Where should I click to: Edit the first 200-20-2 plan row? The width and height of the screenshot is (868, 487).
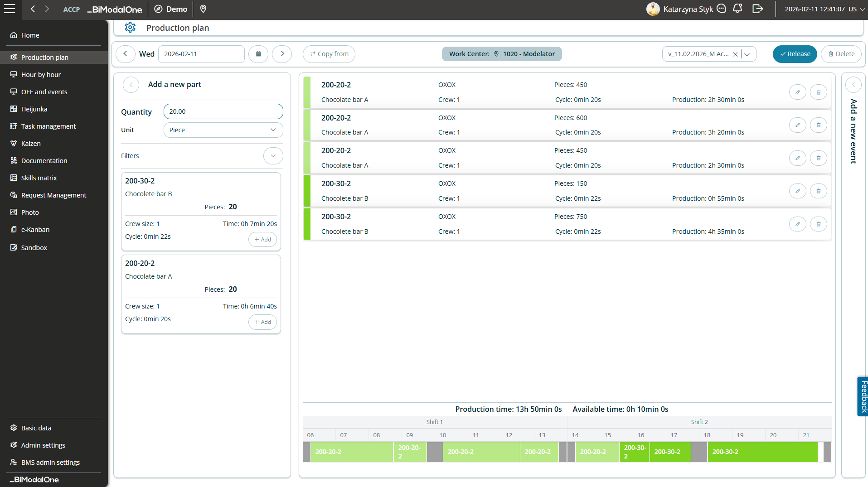797,92
